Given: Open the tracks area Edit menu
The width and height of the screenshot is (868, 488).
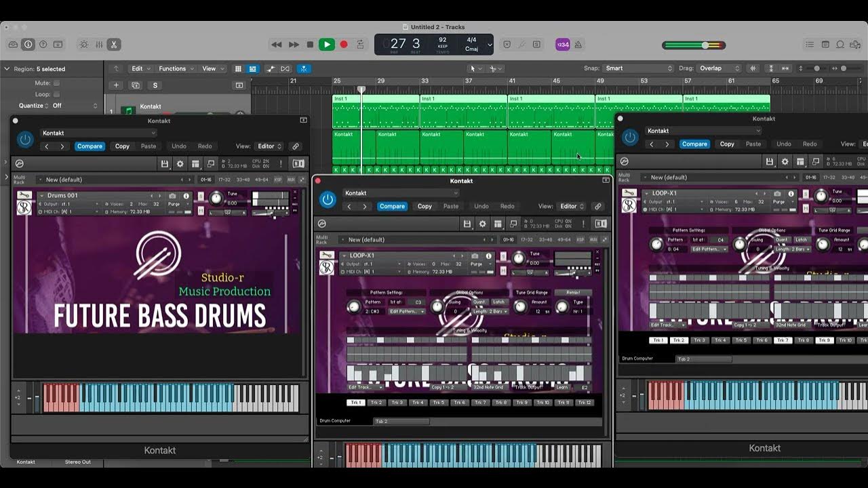Looking at the screenshot, I should (x=140, y=68).
